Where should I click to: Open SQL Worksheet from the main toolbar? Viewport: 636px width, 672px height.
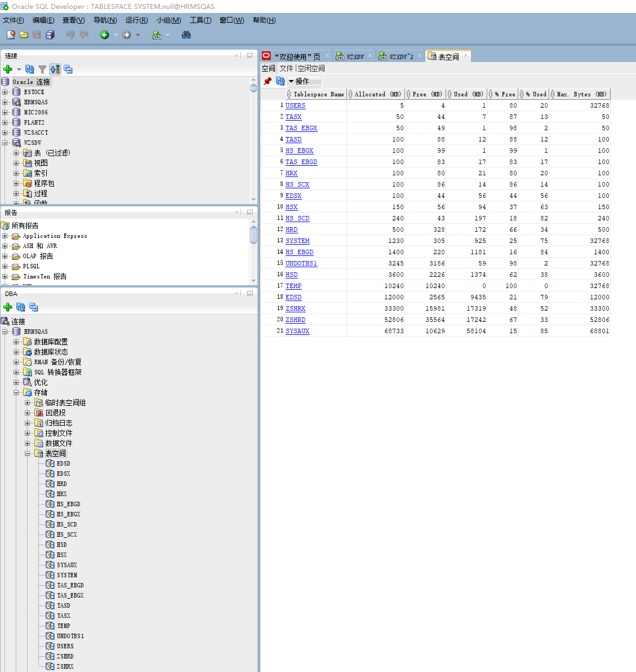click(x=157, y=35)
